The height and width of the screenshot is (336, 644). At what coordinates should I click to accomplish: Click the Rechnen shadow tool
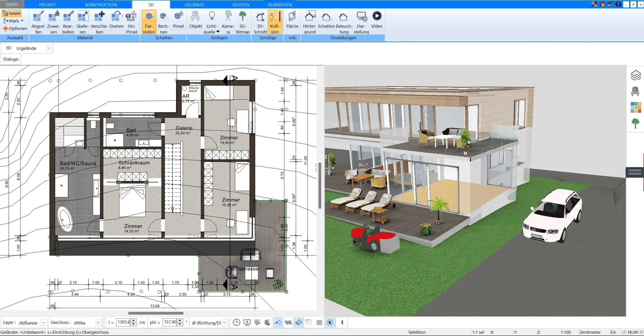164,22
